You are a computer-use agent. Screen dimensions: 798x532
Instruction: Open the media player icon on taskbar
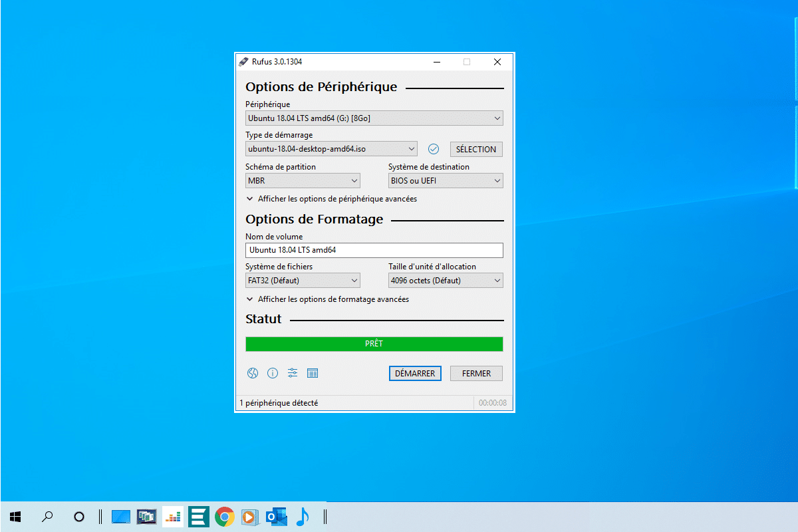[250, 516]
